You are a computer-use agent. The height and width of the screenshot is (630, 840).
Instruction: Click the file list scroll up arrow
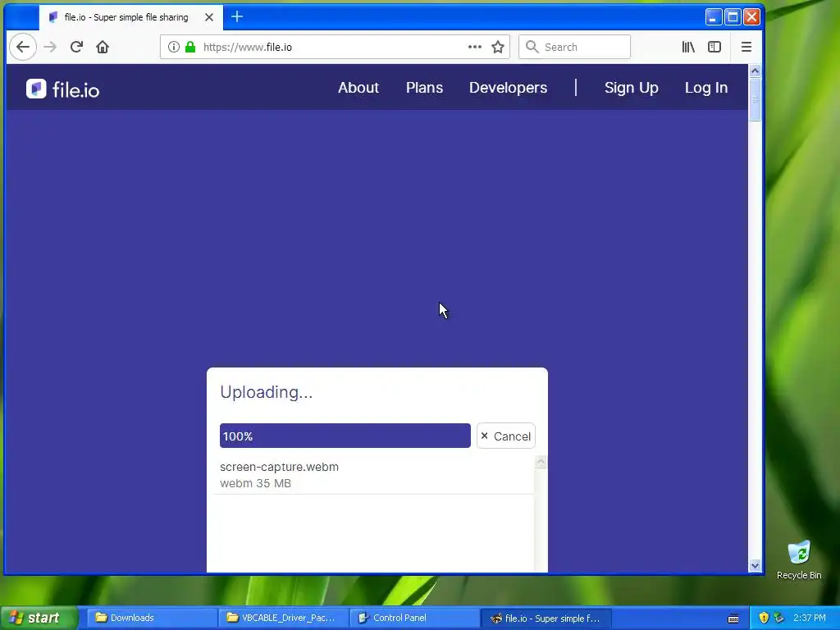tap(541, 462)
